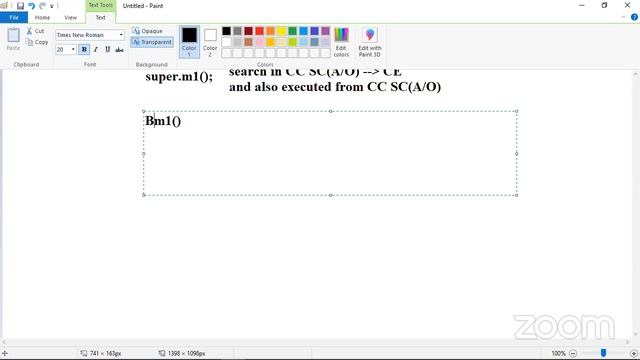This screenshot has height=360, width=640.
Task: Pick the green palette swatch
Action: [x=293, y=31]
